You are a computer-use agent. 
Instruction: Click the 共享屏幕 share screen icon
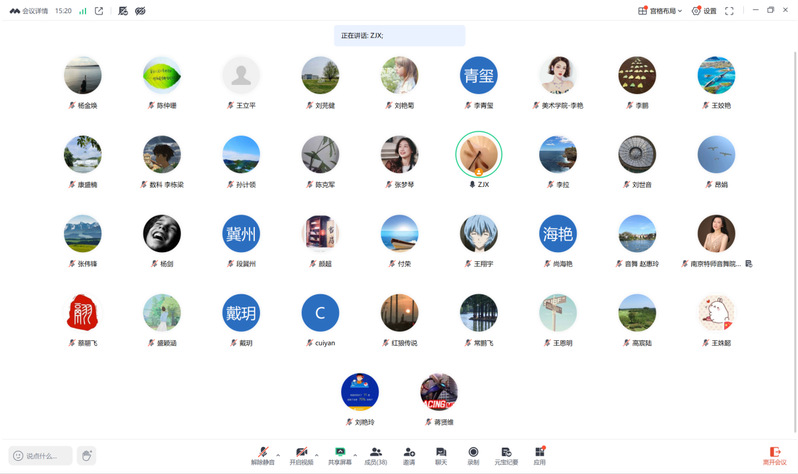[340, 455]
